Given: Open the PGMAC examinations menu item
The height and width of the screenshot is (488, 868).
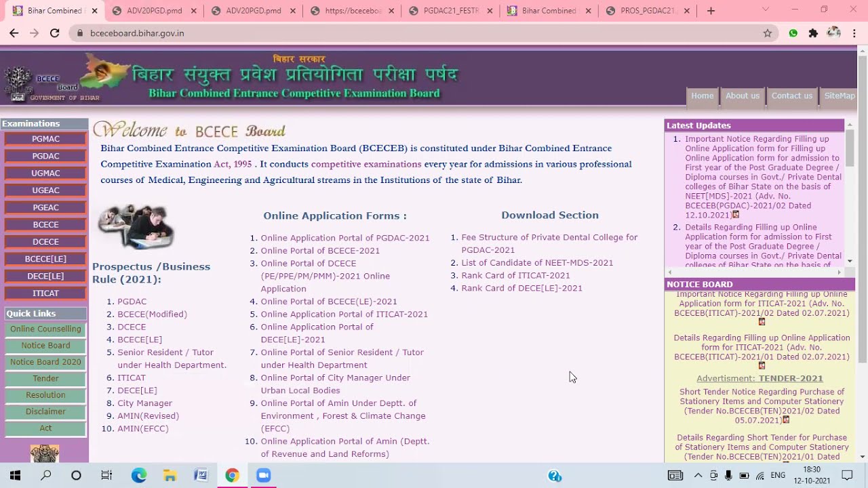Looking at the screenshot, I should pyautogui.click(x=45, y=139).
